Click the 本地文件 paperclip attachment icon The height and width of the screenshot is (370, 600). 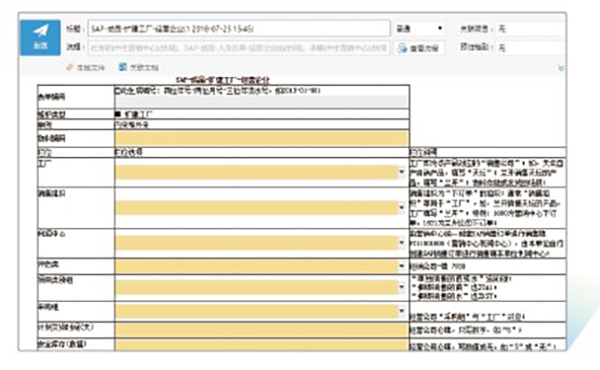(x=70, y=68)
